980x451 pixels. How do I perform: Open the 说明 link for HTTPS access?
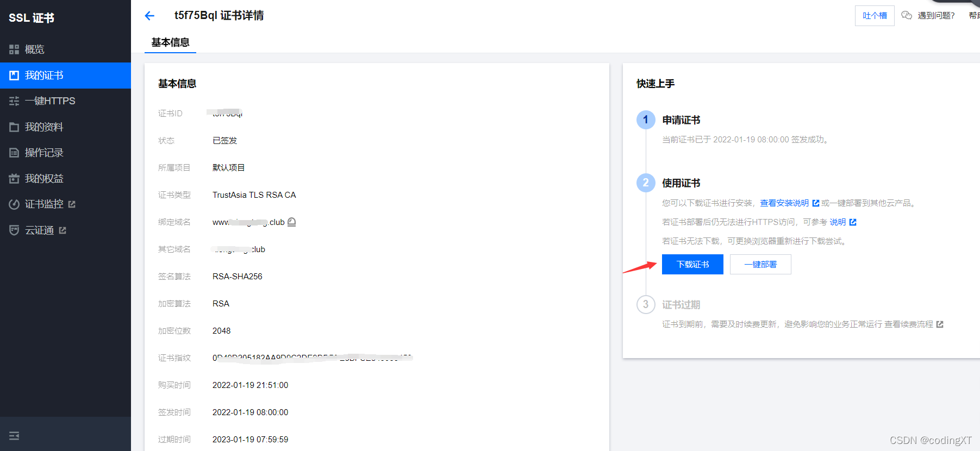tap(838, 222)
